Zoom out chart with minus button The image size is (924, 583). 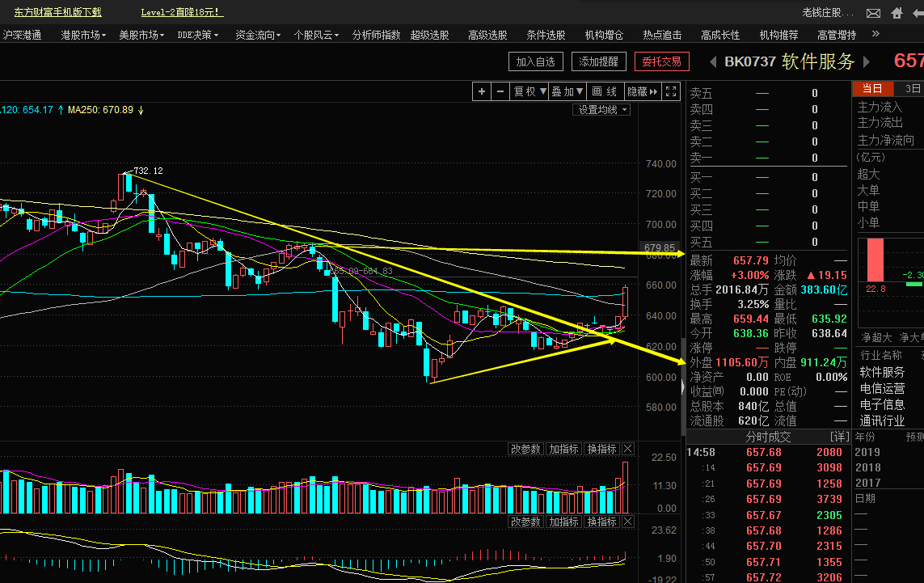coord(500,91)
